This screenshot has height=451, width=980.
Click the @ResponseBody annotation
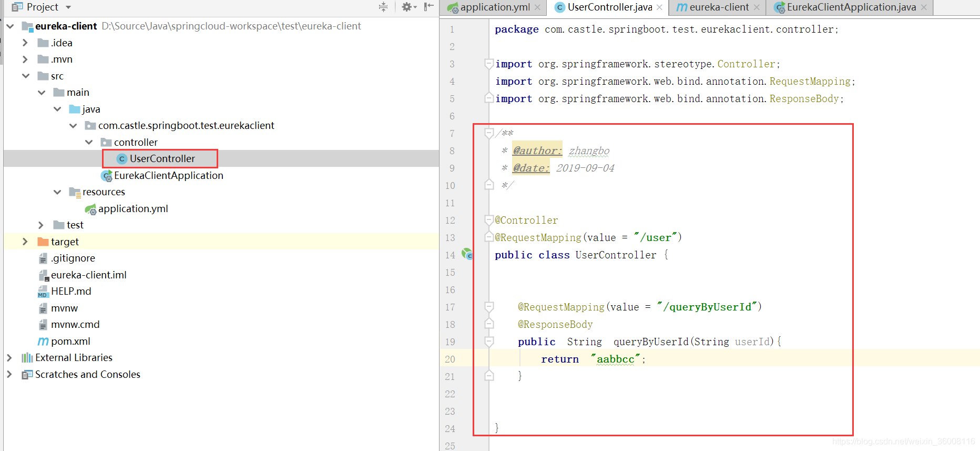555,324
